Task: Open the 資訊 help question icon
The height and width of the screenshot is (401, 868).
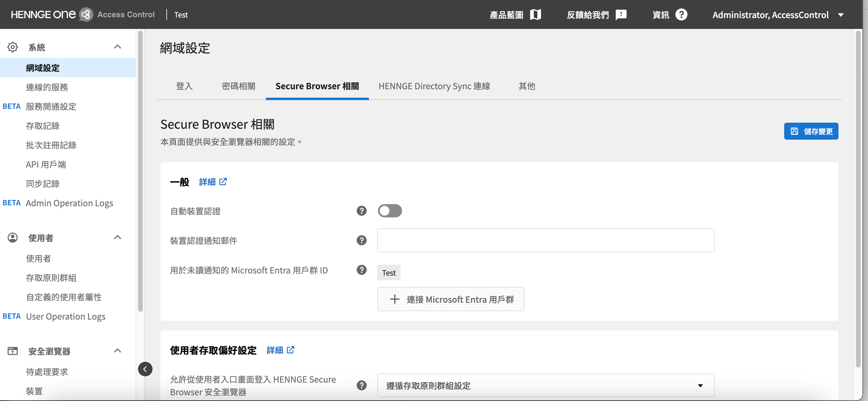Action: (681, 14)
